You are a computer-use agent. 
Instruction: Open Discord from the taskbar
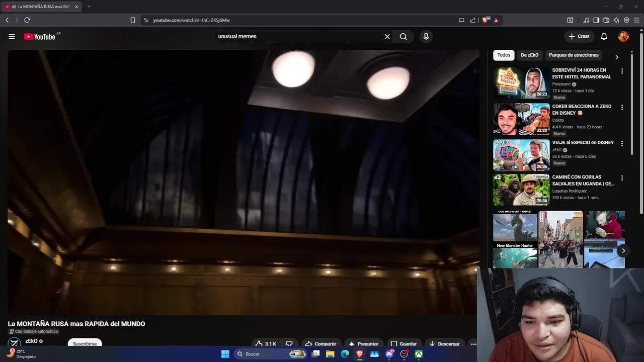pos(389,354)
